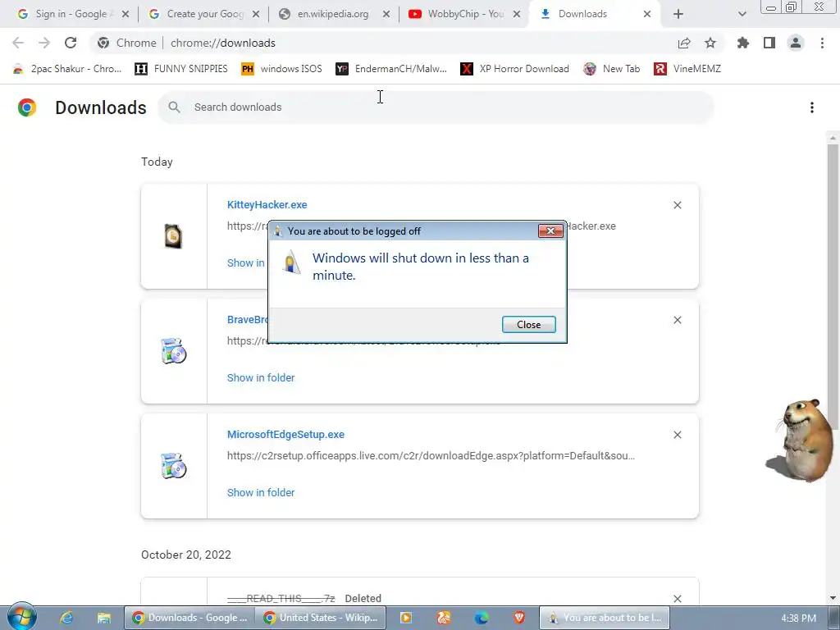Open the VineMEMZ bookmark
Image resolution: width=840 pixels, height=630 pixels.
[687, 69]
